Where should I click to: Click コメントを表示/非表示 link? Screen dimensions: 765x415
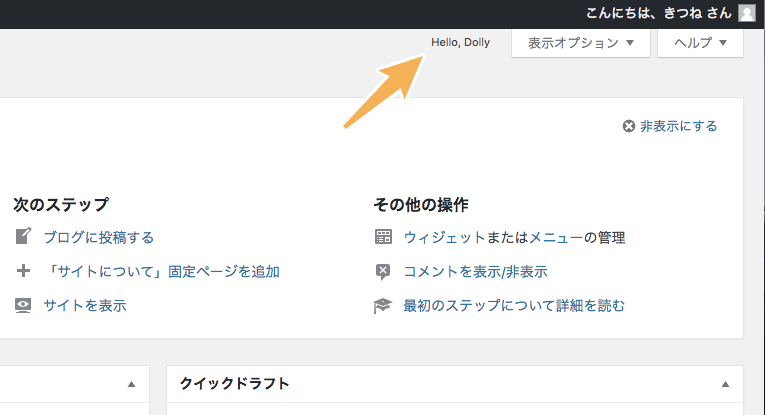pos(476,272)
